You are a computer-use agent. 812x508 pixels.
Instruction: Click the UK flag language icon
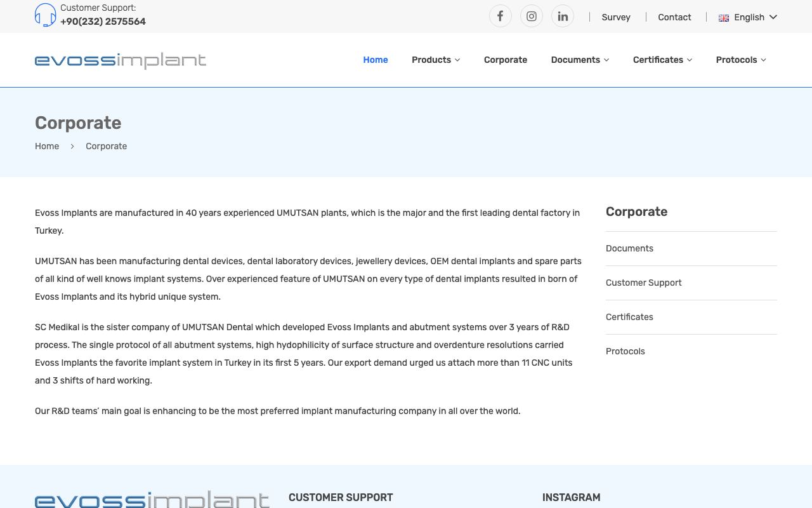pyautogui.click(x=724, y=18)
